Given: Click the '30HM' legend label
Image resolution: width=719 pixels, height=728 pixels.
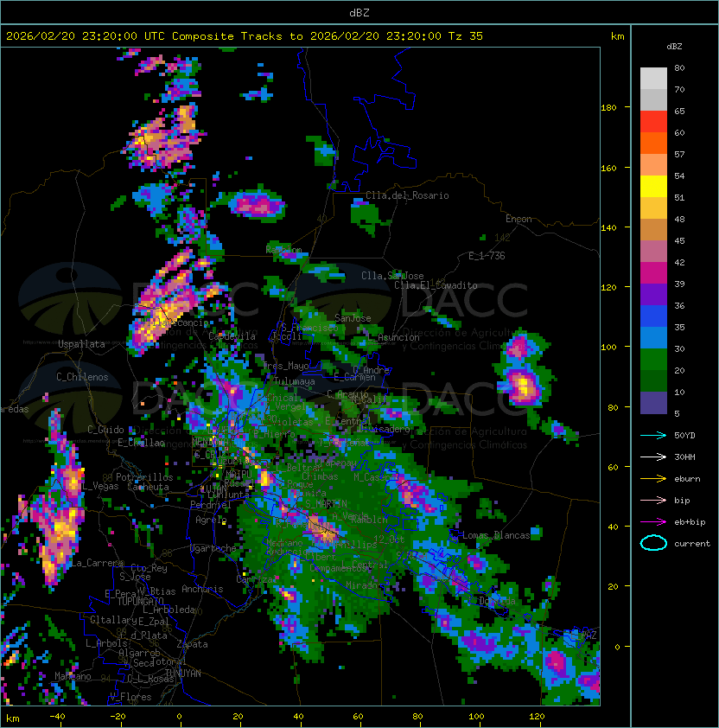Looking at the screenshot, I should (684, 457).
